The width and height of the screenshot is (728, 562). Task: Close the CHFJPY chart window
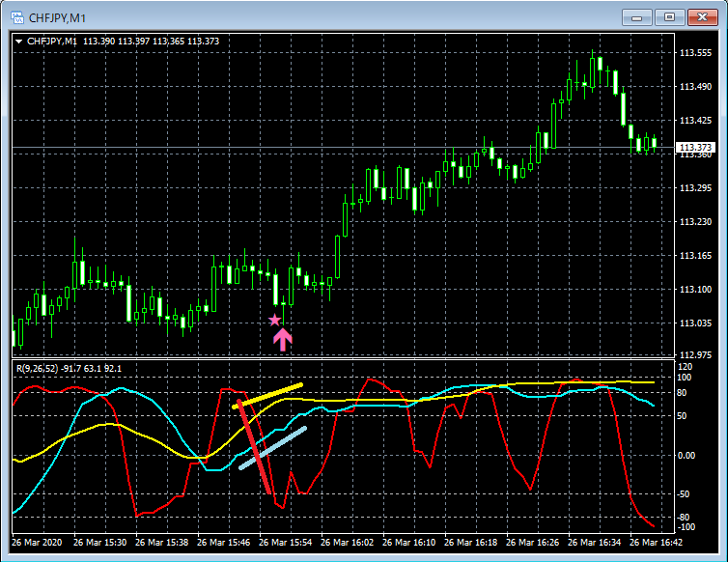(703, 17)
